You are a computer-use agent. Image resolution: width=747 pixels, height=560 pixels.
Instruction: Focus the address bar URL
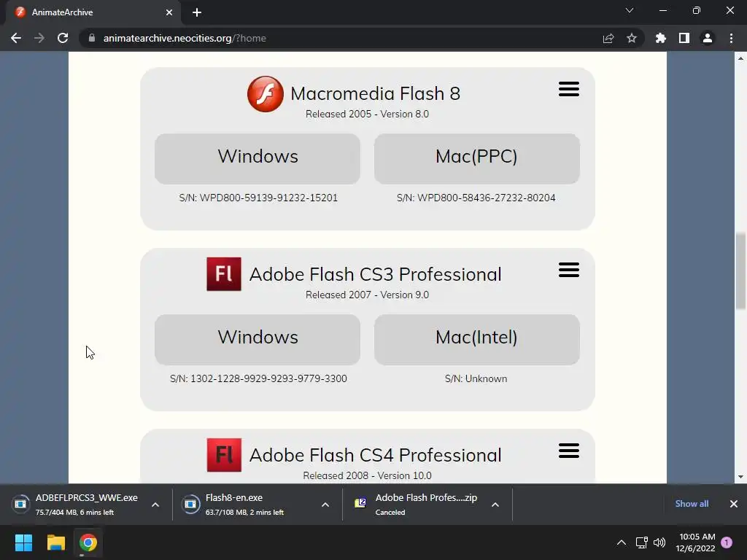[185, 38]
